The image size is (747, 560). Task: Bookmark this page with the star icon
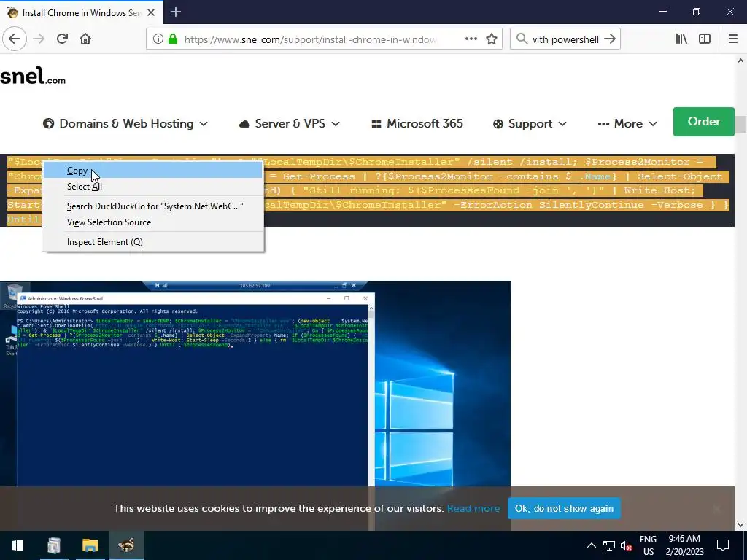pyautogui.click(x=492, y=39)
